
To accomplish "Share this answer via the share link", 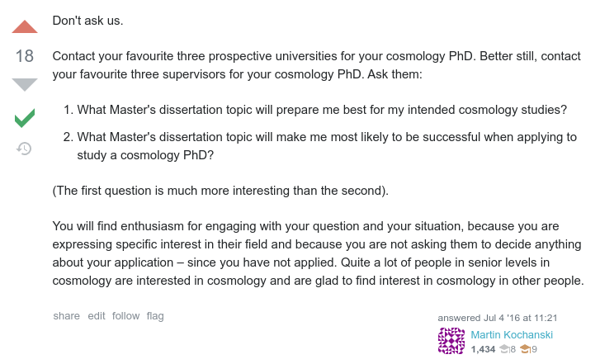I will coord(67,316).
